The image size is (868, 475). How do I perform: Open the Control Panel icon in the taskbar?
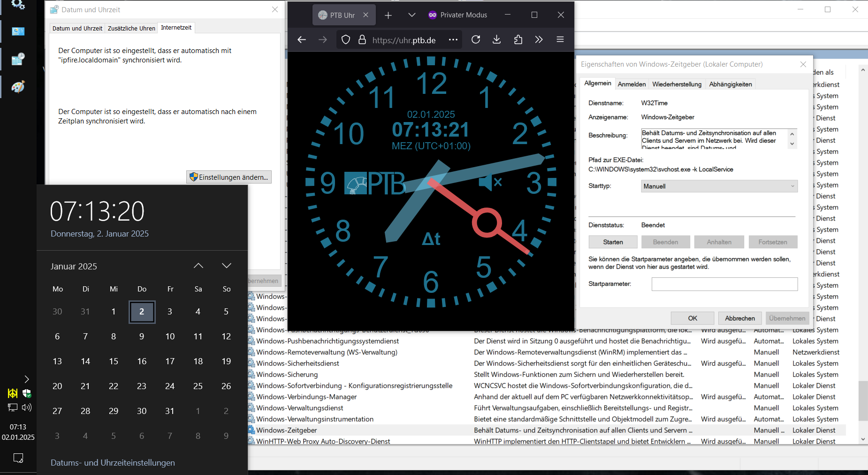18,31
